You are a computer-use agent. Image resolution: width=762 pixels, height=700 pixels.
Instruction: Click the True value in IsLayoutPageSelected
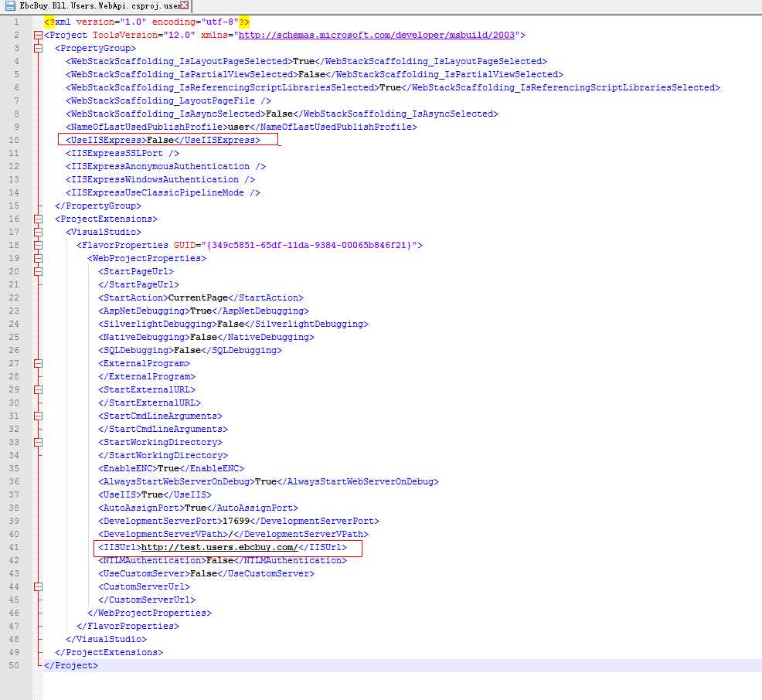304,61
